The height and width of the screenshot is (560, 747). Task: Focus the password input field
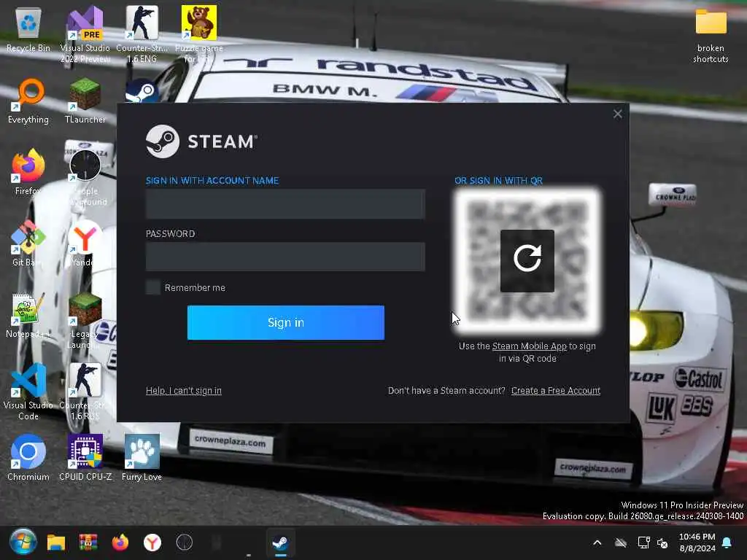coord(285,257)
